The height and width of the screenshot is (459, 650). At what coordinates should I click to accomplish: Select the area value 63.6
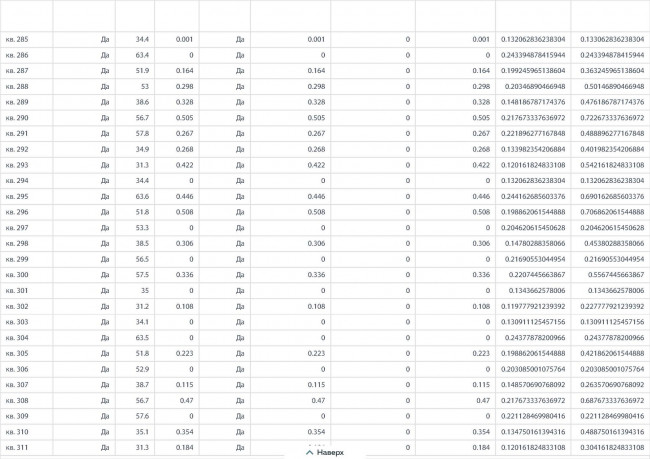point(142,196)
